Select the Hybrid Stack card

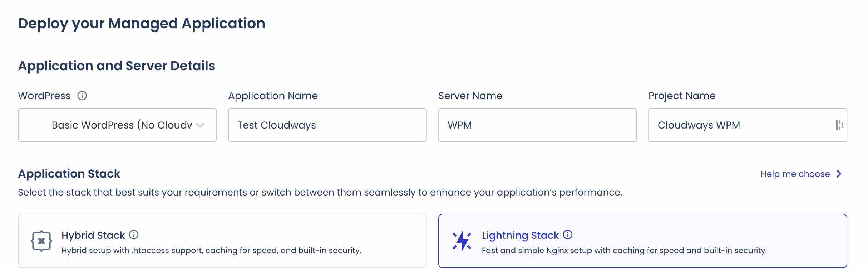tap(222, 241)
